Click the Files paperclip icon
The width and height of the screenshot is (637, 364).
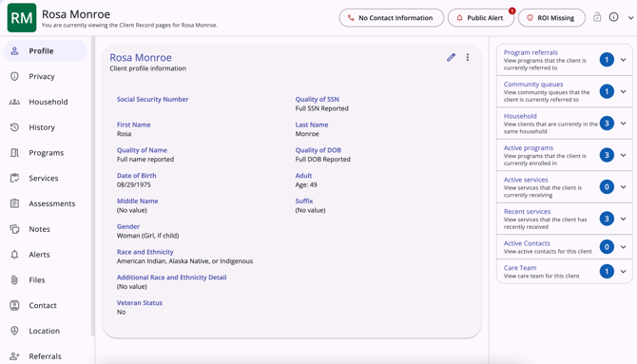14,280
